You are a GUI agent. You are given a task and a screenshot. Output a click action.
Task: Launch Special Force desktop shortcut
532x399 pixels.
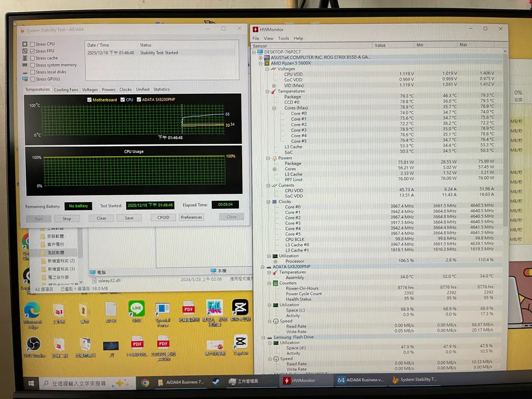162,314
